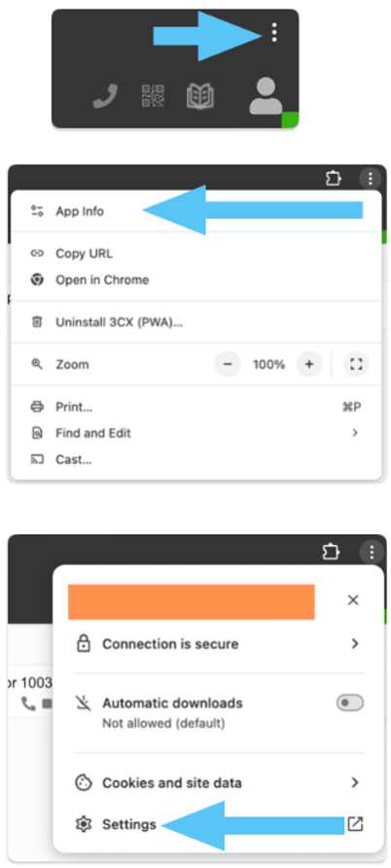
Task: Expand the Connection is secure details
Action: click(219, 644)
